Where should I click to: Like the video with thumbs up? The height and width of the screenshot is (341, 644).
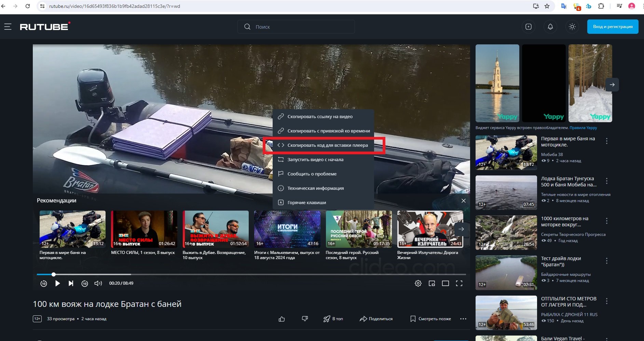[282, 319]
